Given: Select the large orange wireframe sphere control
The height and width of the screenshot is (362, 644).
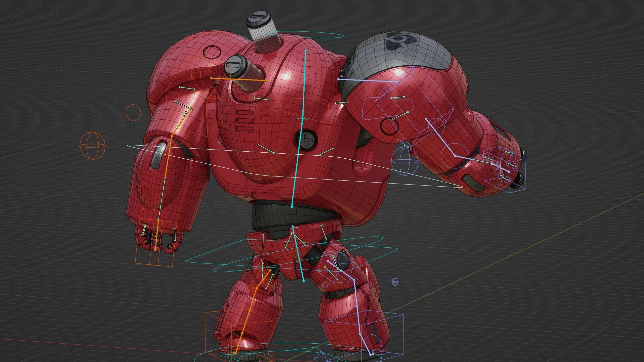Looking at the screenshot, I should point(92,146).
